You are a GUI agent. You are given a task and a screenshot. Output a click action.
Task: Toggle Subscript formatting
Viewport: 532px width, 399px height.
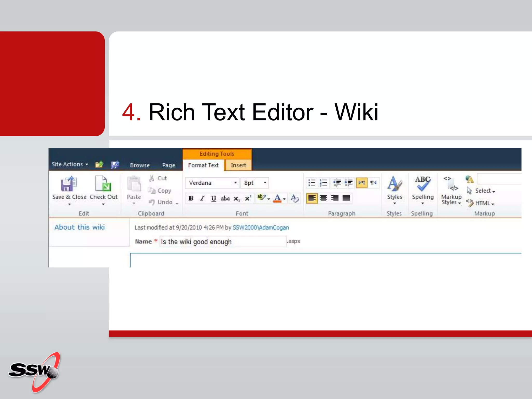(236, 198)
